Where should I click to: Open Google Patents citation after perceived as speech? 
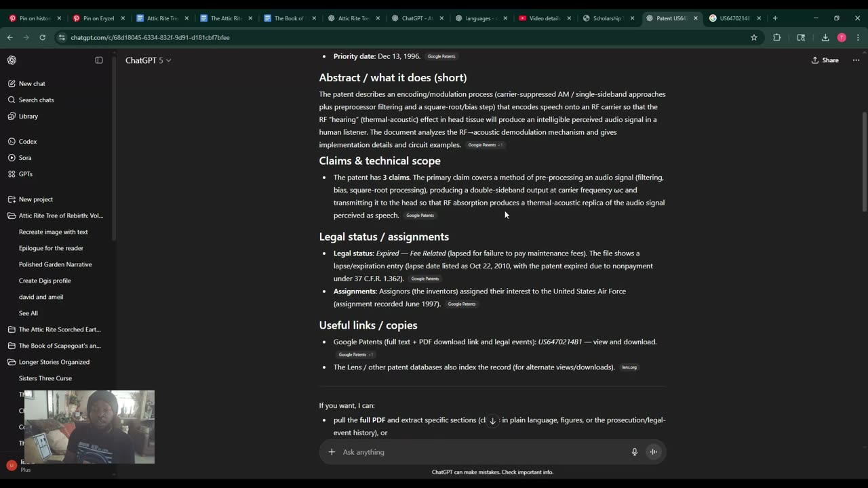(420, 216)
